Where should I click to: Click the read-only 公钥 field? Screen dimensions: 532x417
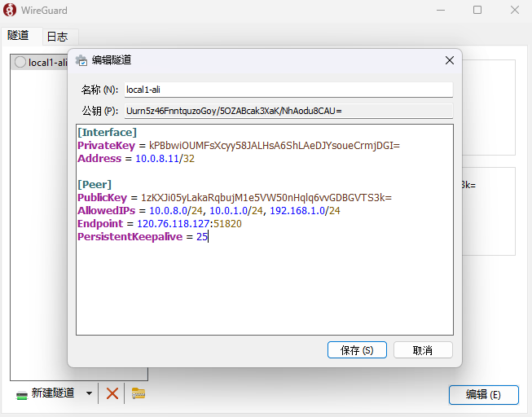point(287,111)
